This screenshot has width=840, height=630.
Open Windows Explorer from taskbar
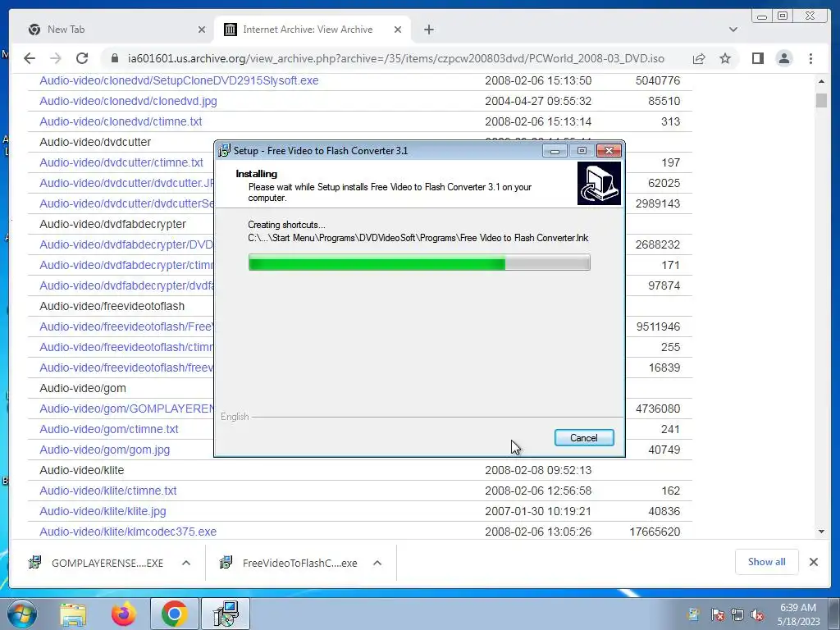tap(73, 614)
